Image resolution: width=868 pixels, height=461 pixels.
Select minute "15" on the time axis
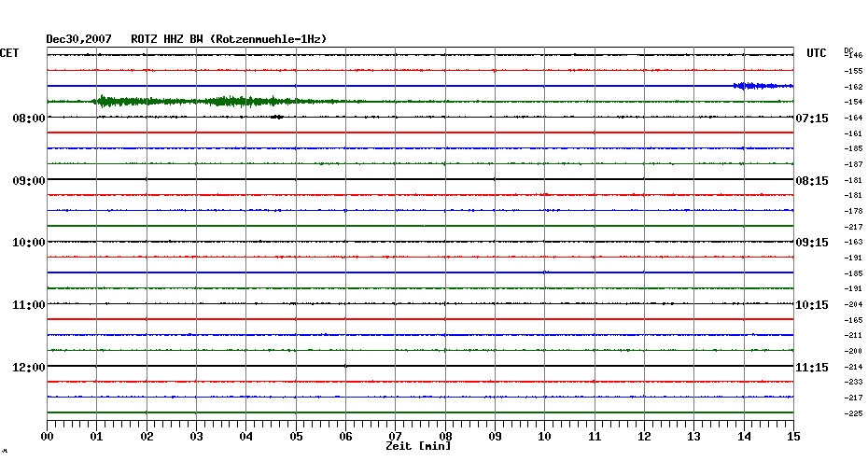(x=793, y=437)
